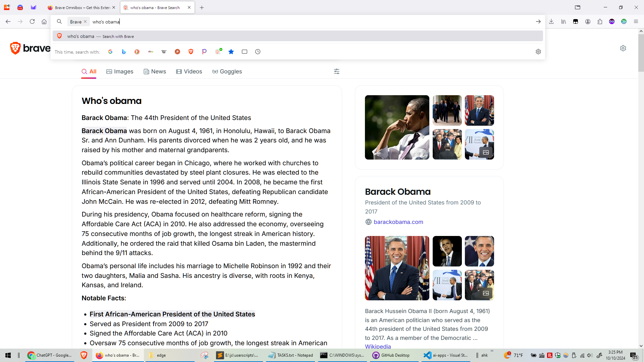
Task: Open large Obama portrait thumbnail in infobox
Action: click(x=397, y=268)
